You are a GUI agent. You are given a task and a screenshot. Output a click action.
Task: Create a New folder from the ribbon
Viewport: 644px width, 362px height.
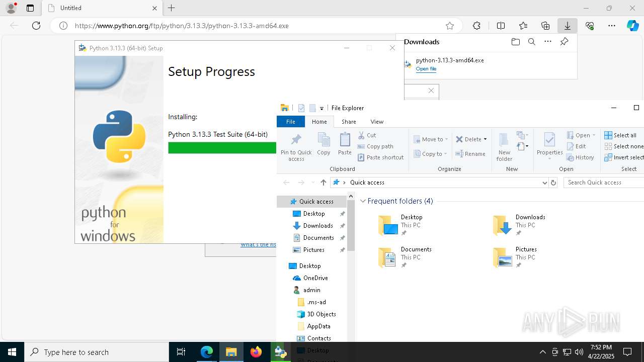(504, 147)
